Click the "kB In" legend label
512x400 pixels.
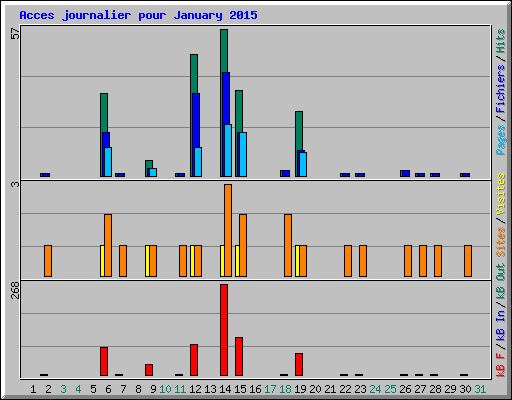pyautogui.click(x=500, y=325)
